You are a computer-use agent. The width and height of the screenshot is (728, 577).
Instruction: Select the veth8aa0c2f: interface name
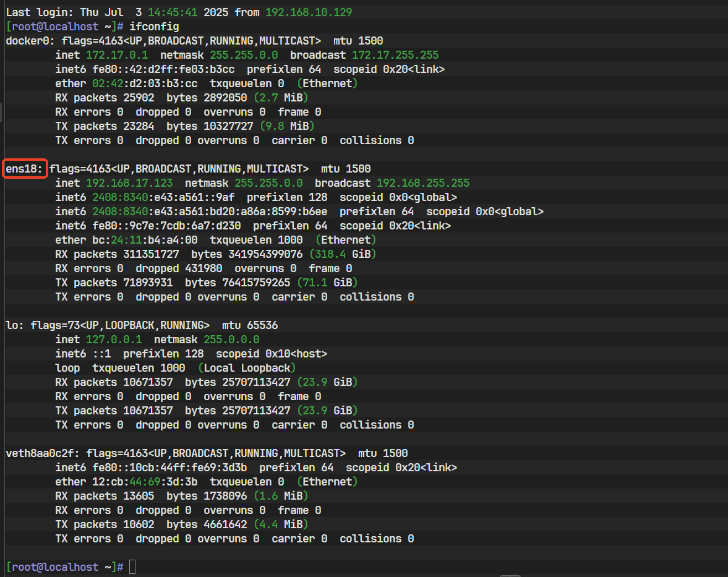pos(43,453)
